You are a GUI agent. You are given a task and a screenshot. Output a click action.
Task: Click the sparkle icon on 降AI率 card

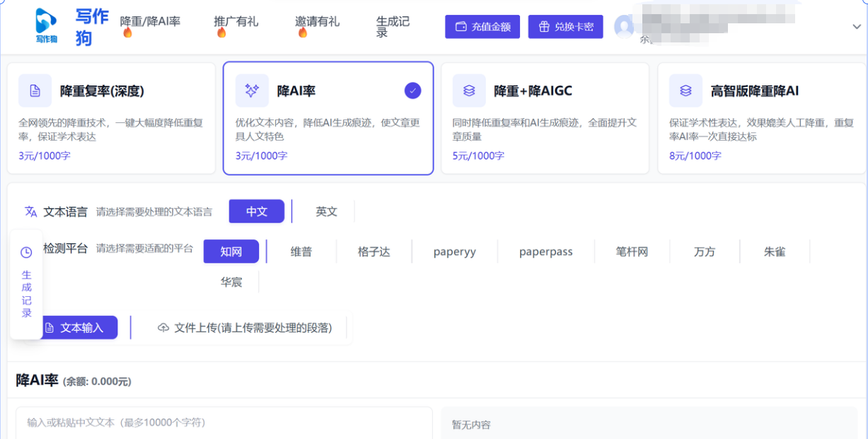point(252,90)
